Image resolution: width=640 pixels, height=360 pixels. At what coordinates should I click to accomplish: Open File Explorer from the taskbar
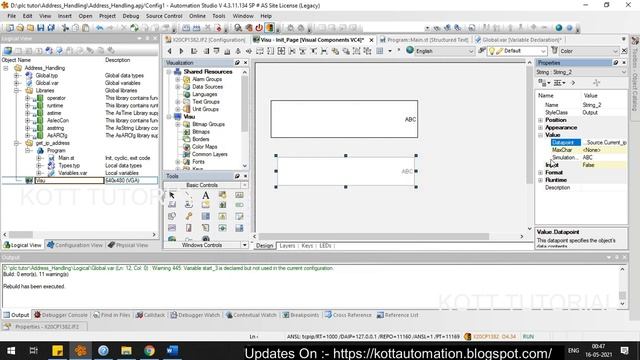click(x=126, y=351)
